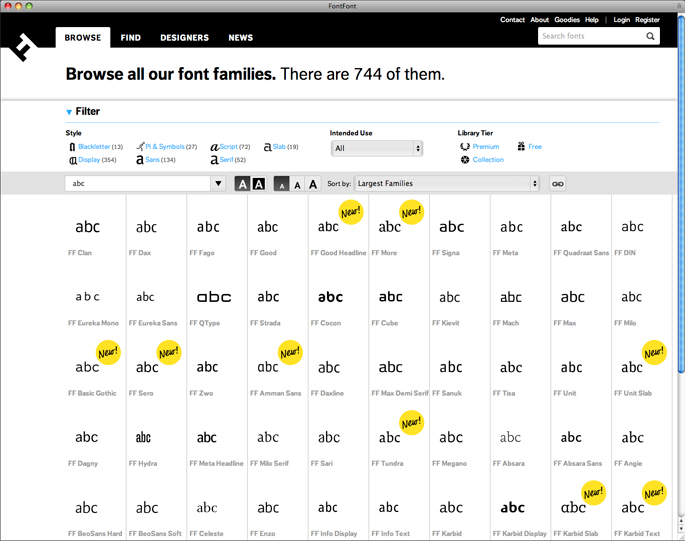Open the FIND tab
685x541 pixels.
pos(131,38)
